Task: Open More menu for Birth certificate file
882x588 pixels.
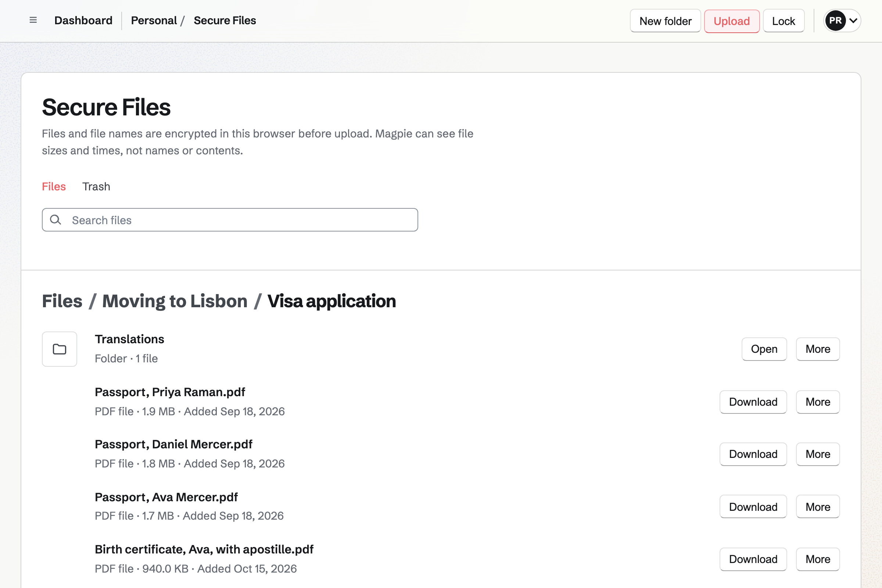Action: pyautogui.click(x=818, y=559)
